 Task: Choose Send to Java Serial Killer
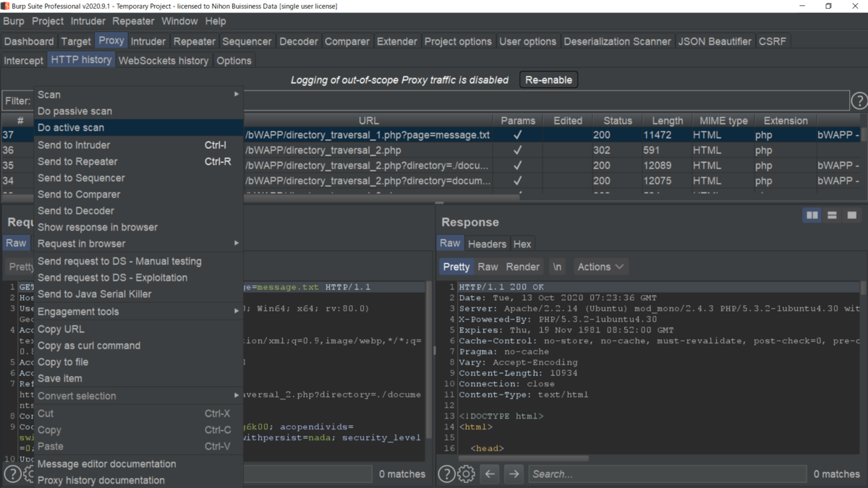point(138,294)
